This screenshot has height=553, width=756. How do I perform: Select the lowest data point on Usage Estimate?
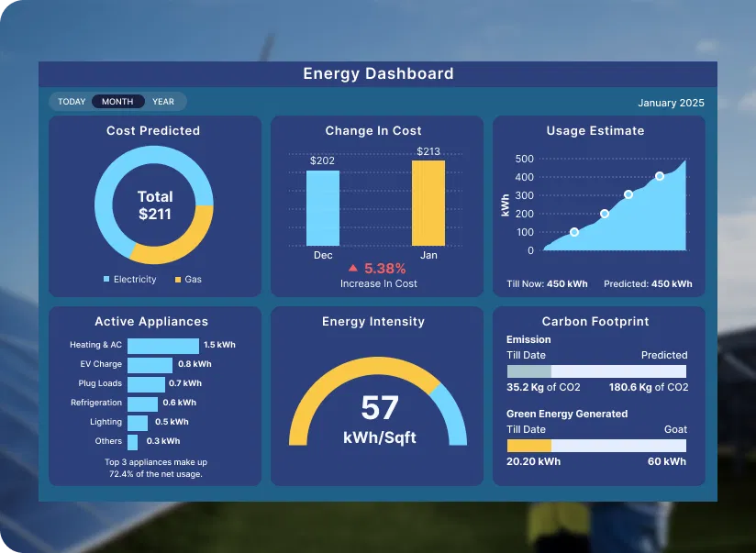(574, 232)
